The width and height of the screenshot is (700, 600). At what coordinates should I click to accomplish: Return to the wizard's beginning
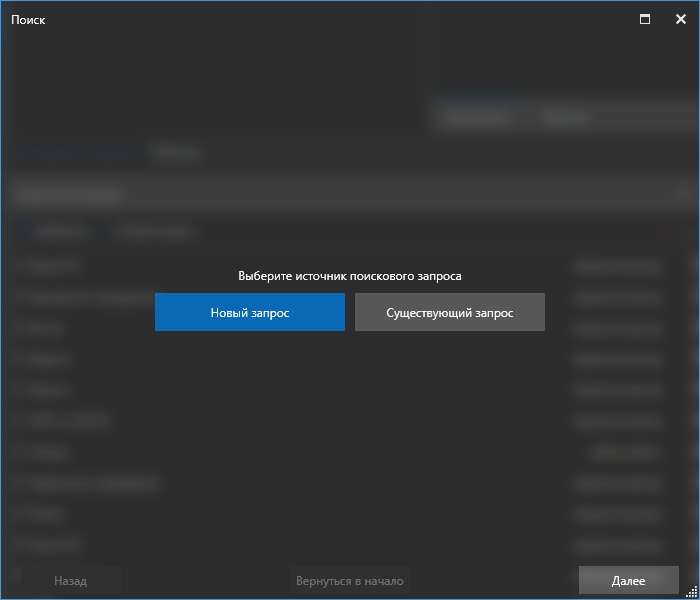coord(349,580)
